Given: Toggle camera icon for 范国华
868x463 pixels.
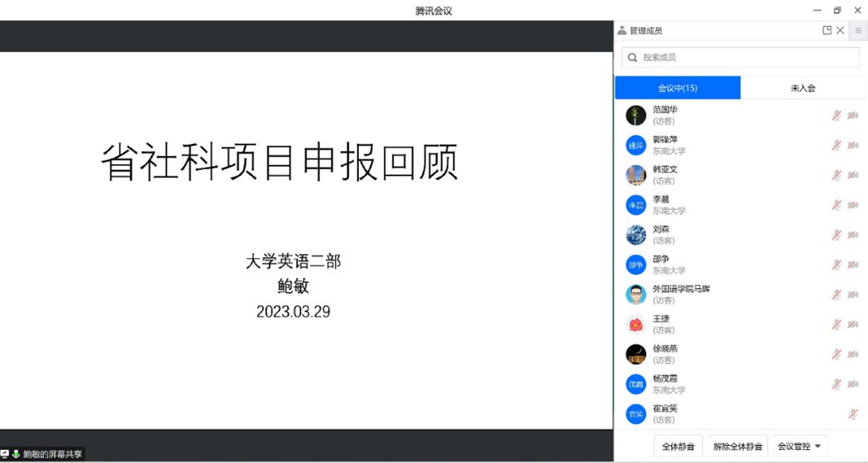Looking at the screenshot, I should coord(853,115).
